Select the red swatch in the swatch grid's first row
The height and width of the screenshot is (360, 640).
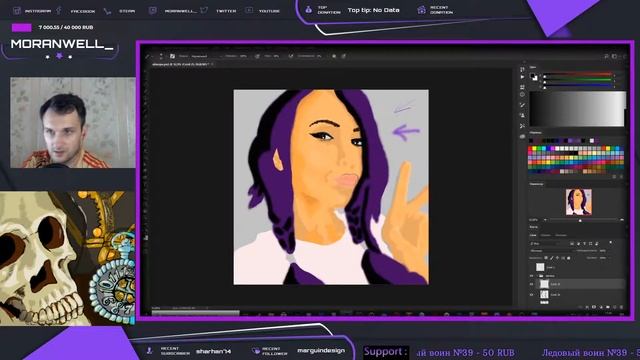[530, 148]
